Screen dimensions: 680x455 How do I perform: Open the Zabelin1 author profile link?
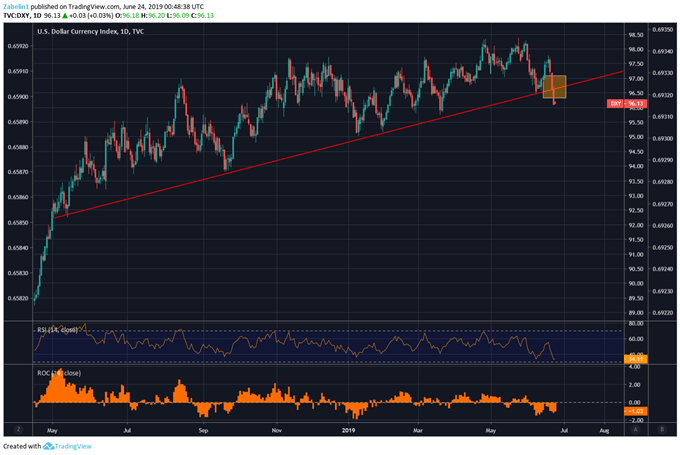tap(16, 7)
